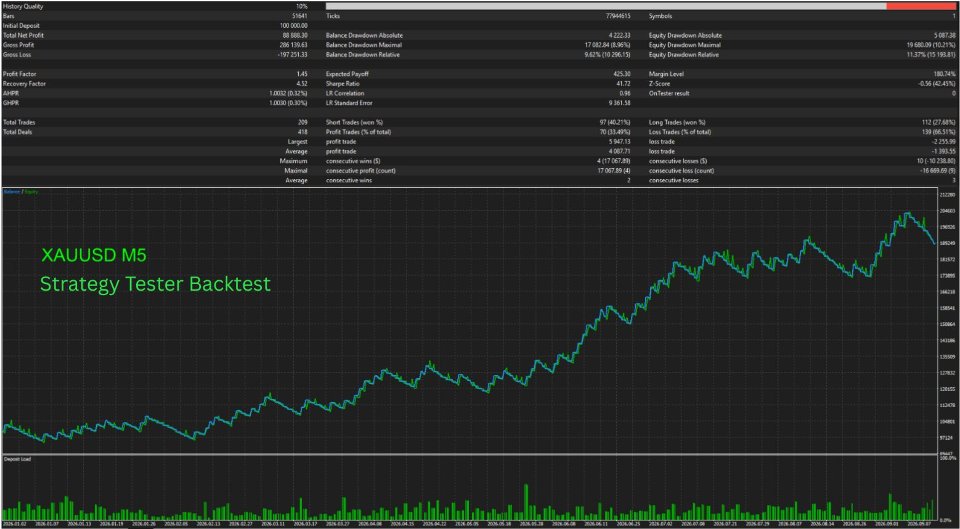Click 'Equity Drawdown Relative' label
This screenshot has height=529, width=960.
click(684, 55)
